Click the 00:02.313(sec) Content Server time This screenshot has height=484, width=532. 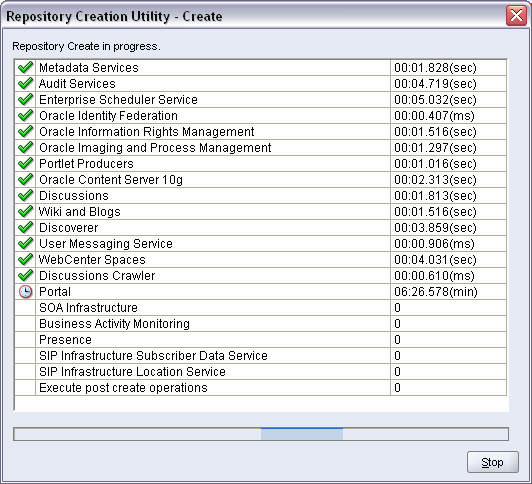click(x=435, y=179)
